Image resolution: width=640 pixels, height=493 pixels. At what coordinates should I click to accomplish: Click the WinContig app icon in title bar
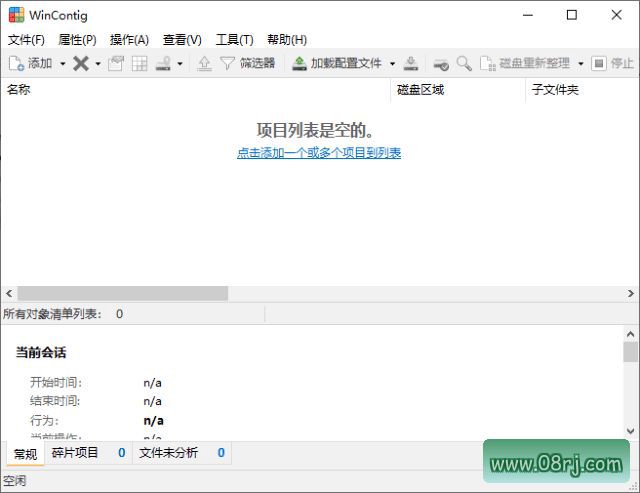16,15
